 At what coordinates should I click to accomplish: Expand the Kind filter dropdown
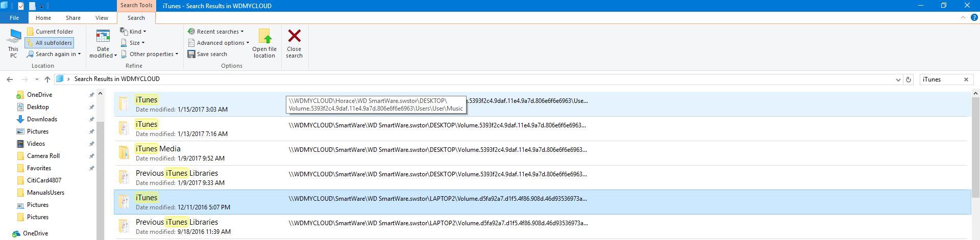click(133, 32)
